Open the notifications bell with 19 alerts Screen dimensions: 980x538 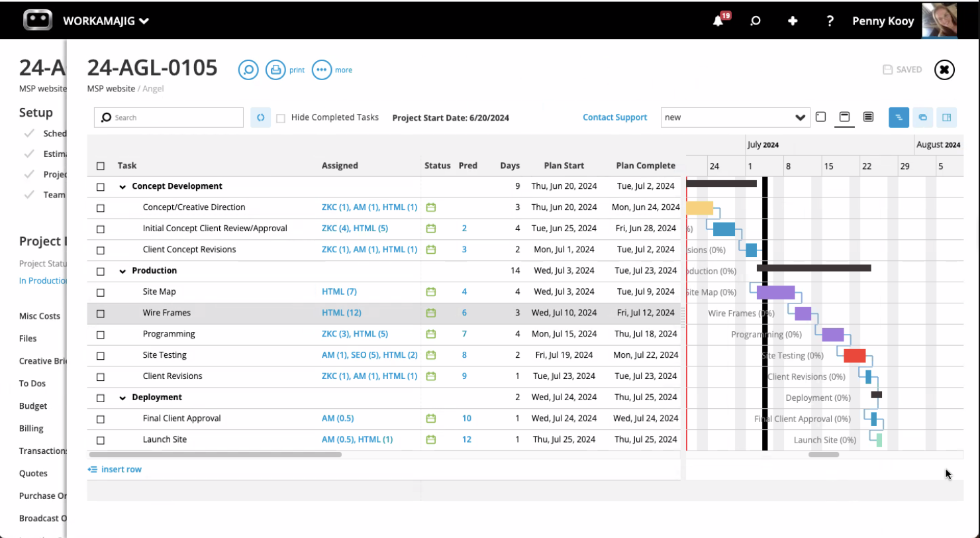[719, 21]
